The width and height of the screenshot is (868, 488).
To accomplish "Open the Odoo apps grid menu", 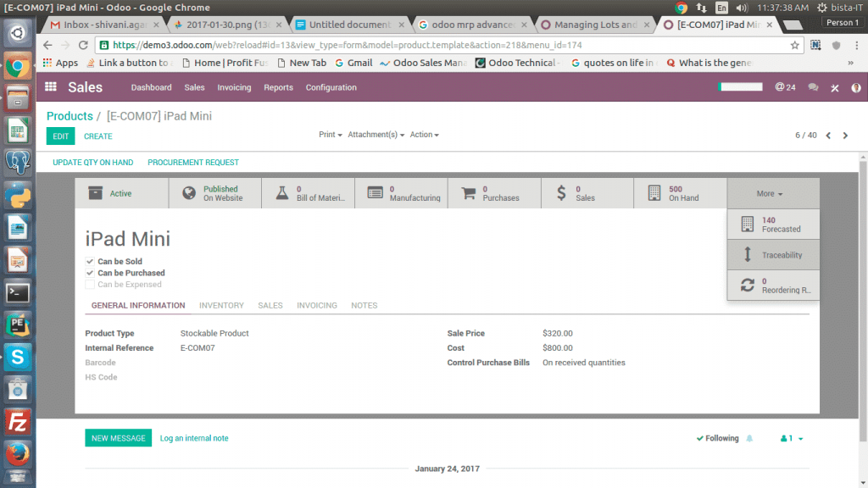I will coord(51,87).
